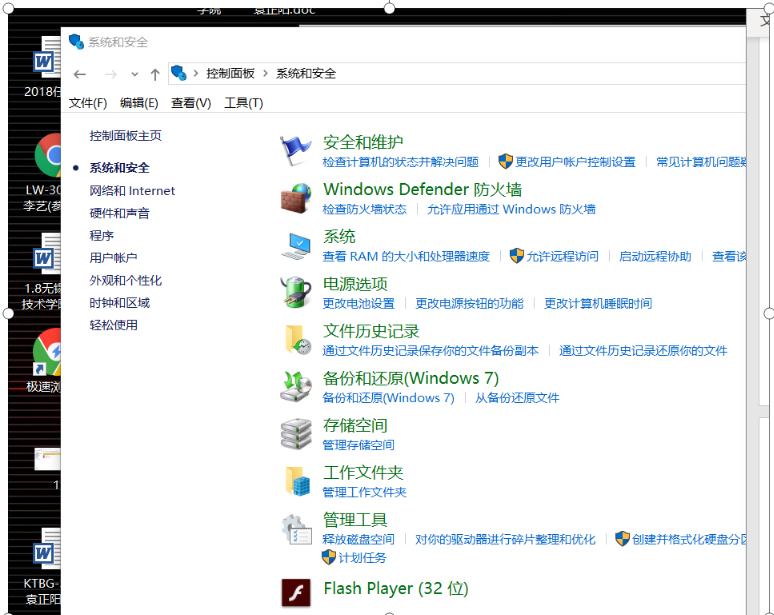This screenshot has height=615, width=774.
Task: Open 文件历史记录 heading link
Action: (371, 331)
